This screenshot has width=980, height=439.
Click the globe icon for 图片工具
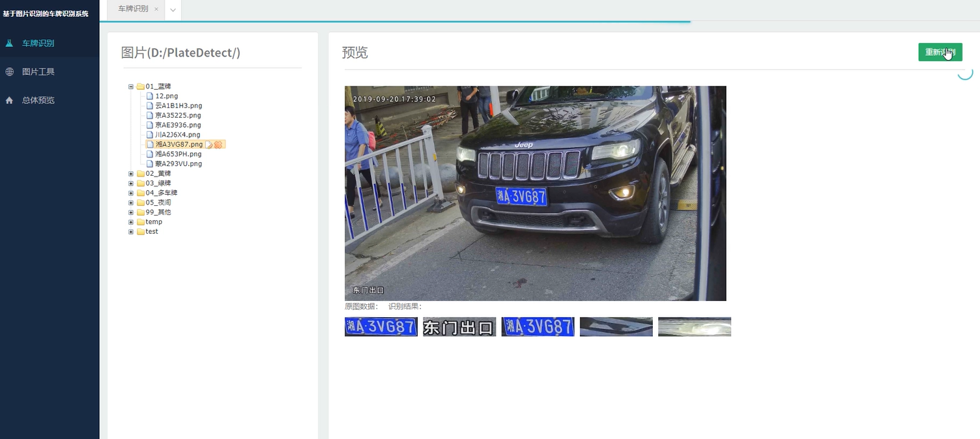(9, 72)
